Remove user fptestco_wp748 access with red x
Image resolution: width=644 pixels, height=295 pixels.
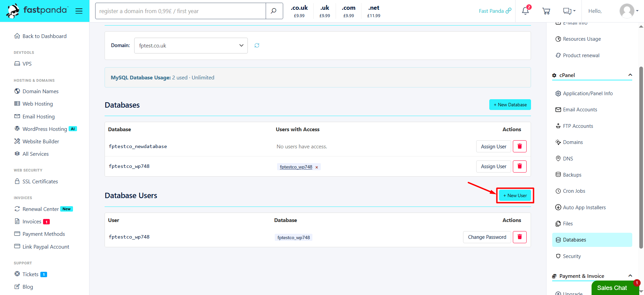click(316, 167)
